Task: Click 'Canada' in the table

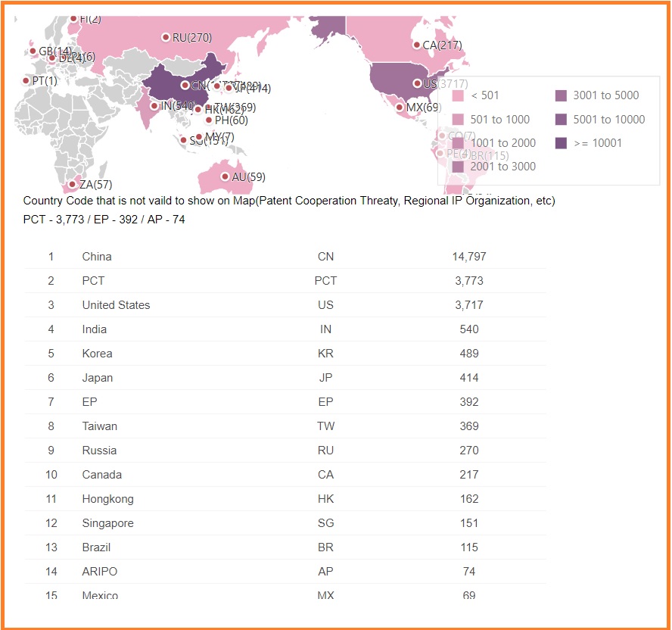Action: (x=101, y=475)
